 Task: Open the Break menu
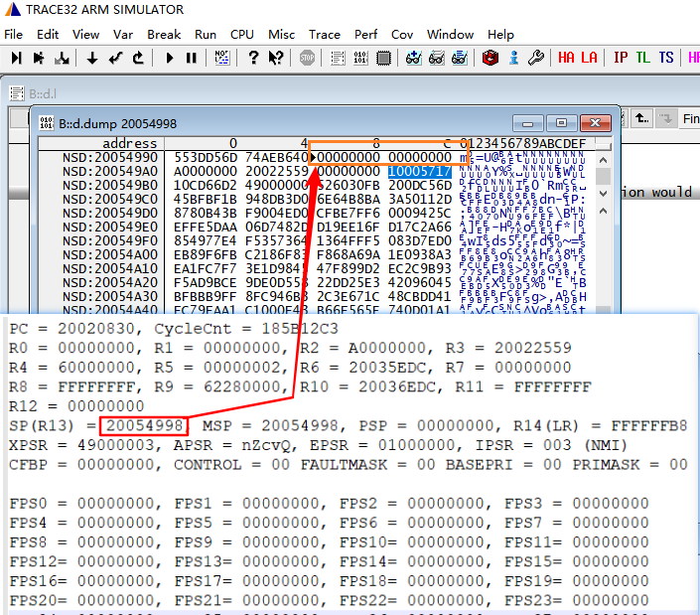pyautogui.click(x=164, y=35)
